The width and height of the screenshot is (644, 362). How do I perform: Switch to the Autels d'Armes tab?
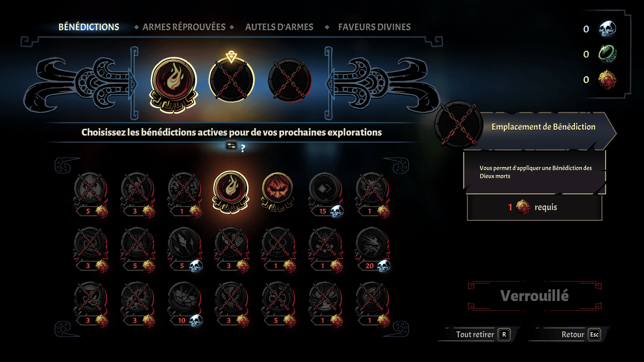click(279, 27)
